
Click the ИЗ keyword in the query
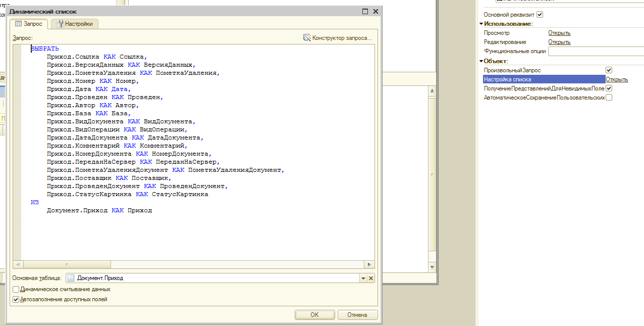(x=35, y=202)
